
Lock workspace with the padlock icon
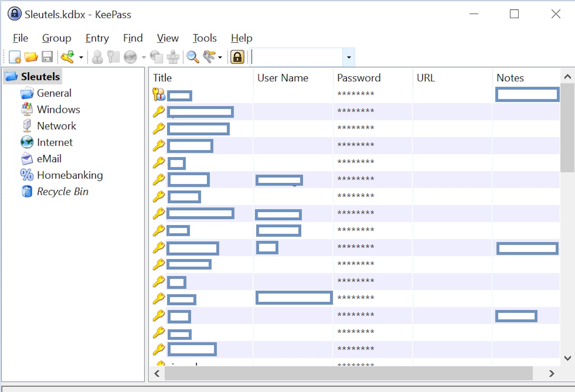[237, 57]
